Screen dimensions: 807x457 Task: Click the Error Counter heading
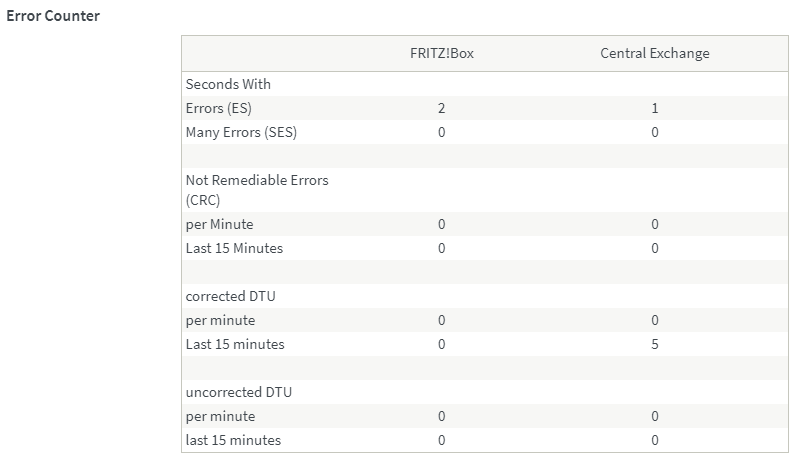coord(53,16)
